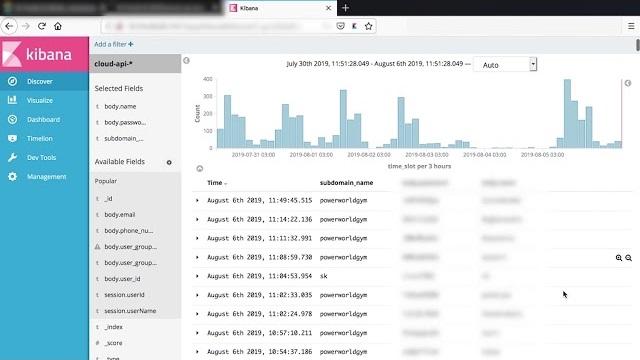Click Add a filter link
The height and width of the screenshot is (360, 640).
(x=113, y=44)
